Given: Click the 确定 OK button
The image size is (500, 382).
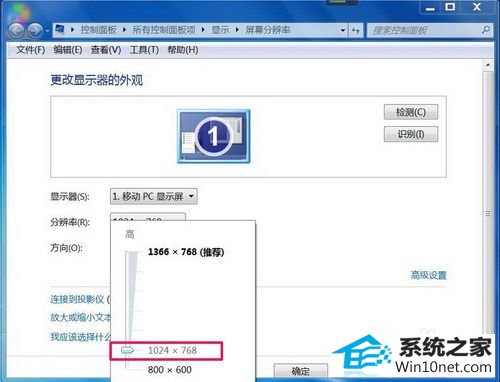Looking at the screenshot, I should [x=301, y=371].
